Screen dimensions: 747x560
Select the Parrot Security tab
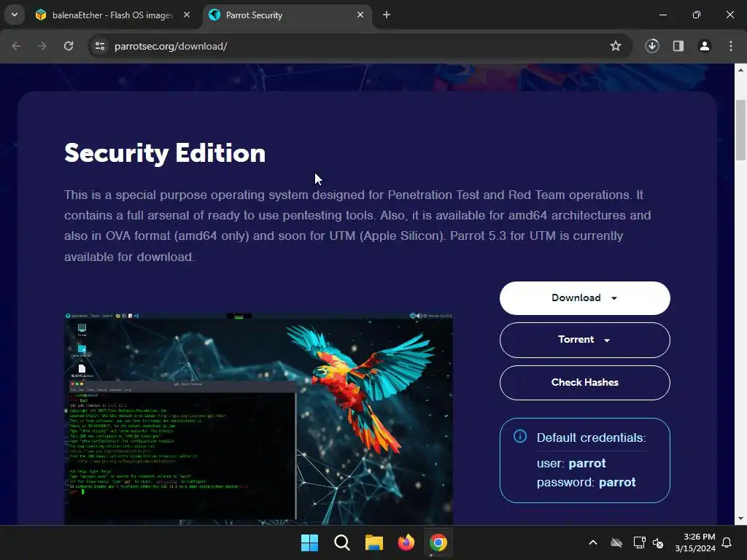pos(287,15)
